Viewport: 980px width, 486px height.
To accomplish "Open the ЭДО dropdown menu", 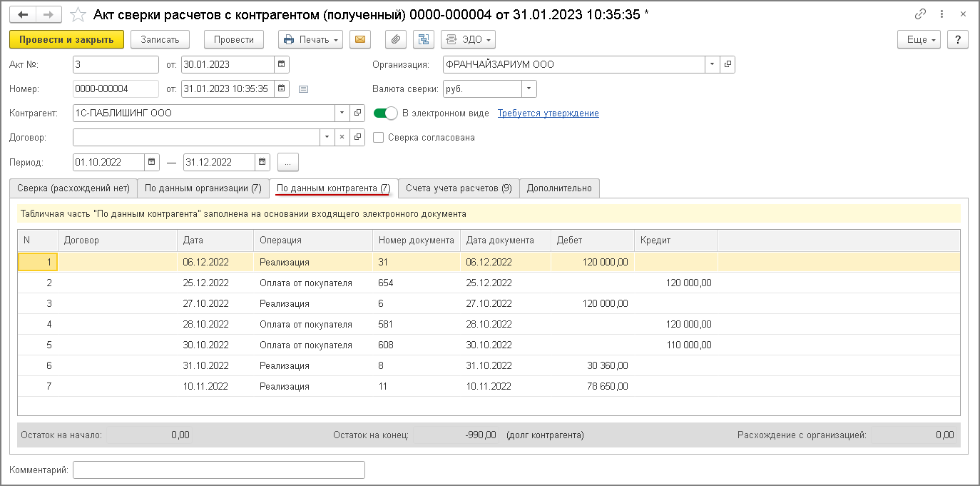I will point(468,39).
